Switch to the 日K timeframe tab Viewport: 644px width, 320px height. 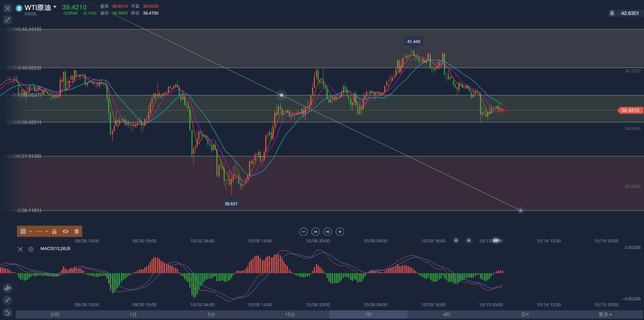pyautogui.click(x=525, y=314)
